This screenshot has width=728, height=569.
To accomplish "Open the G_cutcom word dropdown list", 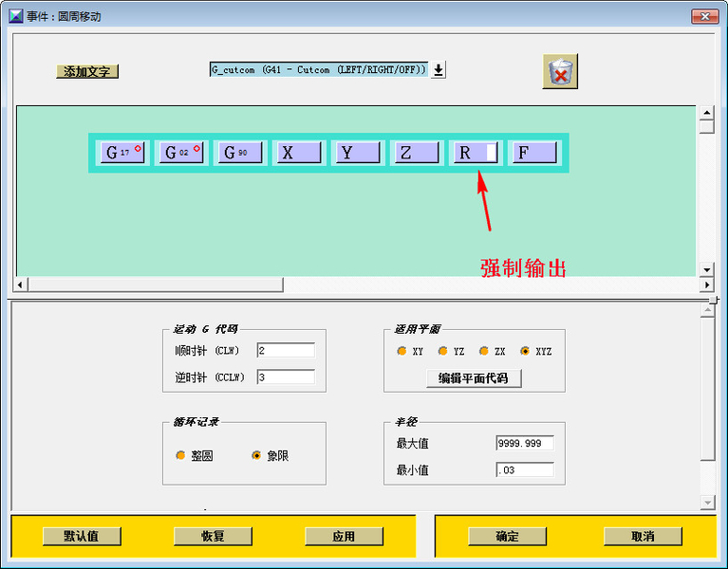I will (319, 69).
